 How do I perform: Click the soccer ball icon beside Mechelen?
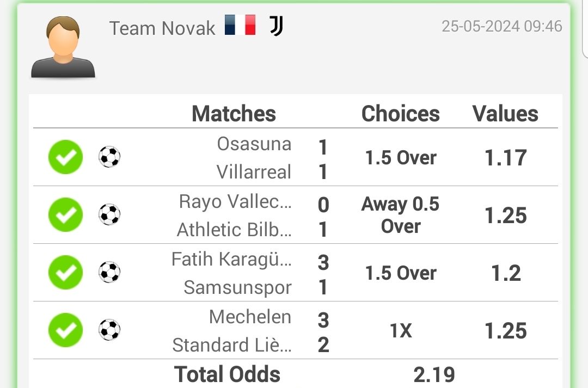coord(109,330)
